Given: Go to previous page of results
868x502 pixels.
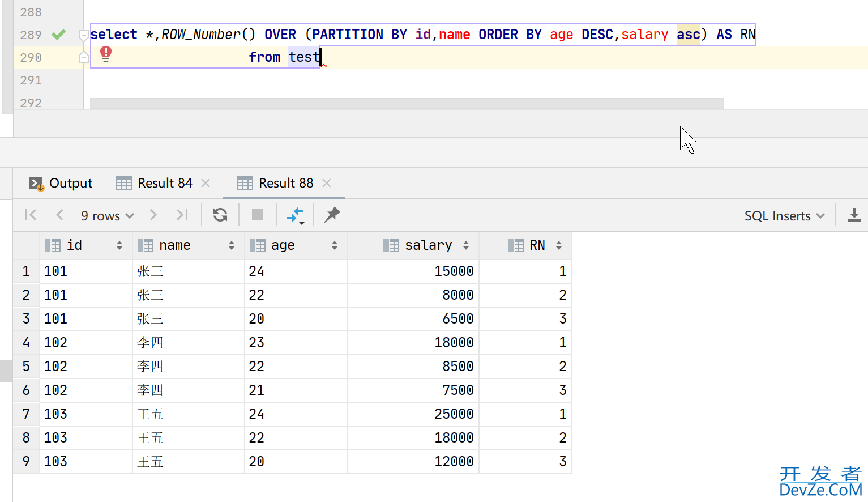Looking at the screenshot, I should coord(59,215).
